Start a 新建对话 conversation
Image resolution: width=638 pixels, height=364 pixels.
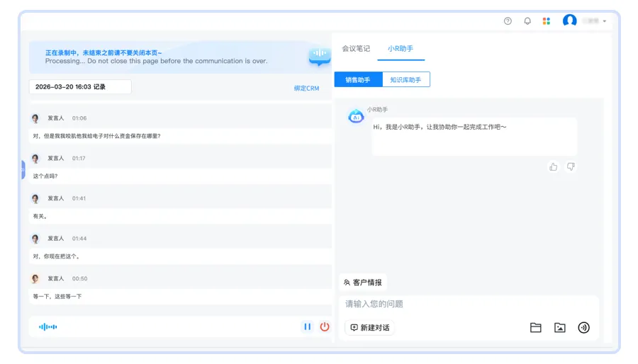tap(370, 327)
